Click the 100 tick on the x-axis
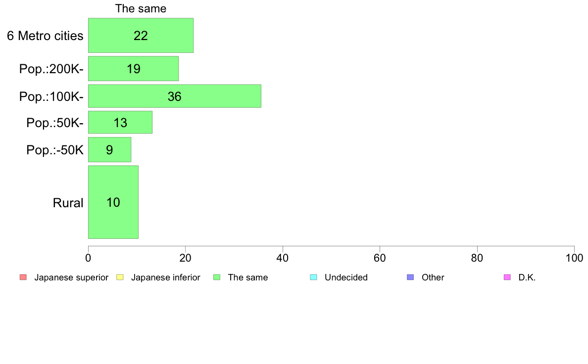The width and height of the screenshot is (588, 364). [x=574, y=258]
